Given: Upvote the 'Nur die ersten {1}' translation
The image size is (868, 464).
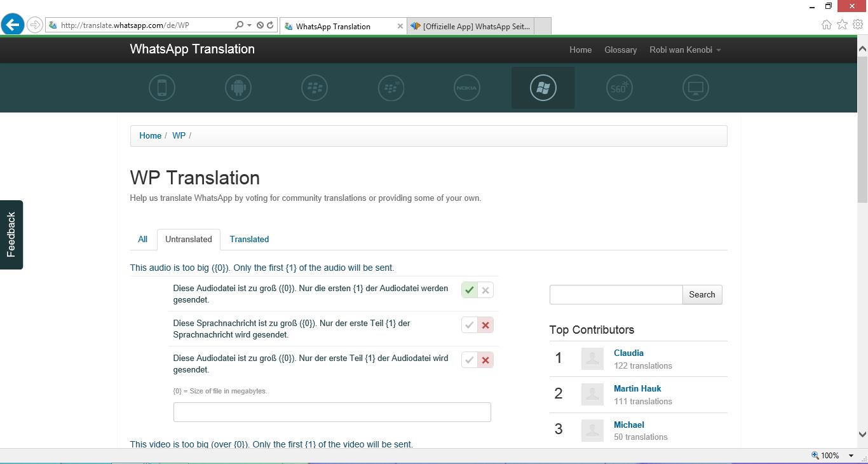Looking at the screenshot, I should [470, 290].
